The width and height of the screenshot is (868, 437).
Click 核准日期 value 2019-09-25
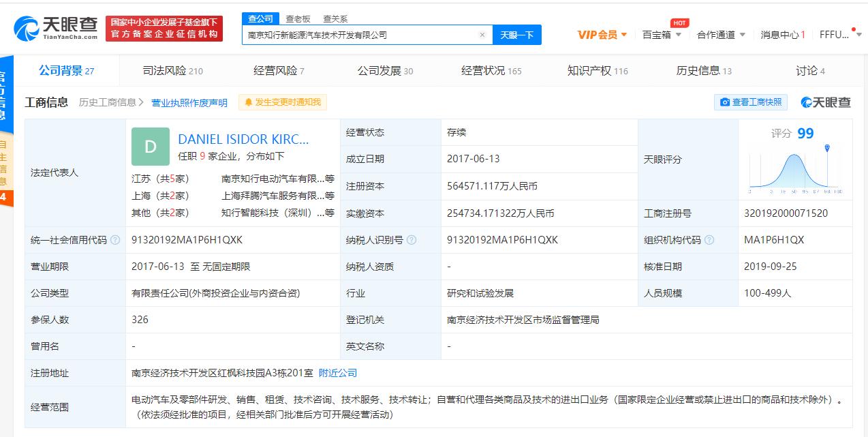tap(770, 267)
